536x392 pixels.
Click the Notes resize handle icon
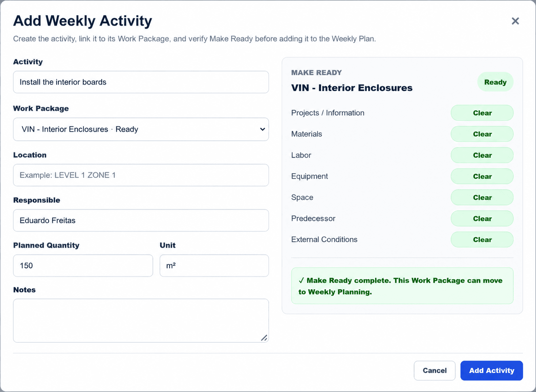(264, 338)
